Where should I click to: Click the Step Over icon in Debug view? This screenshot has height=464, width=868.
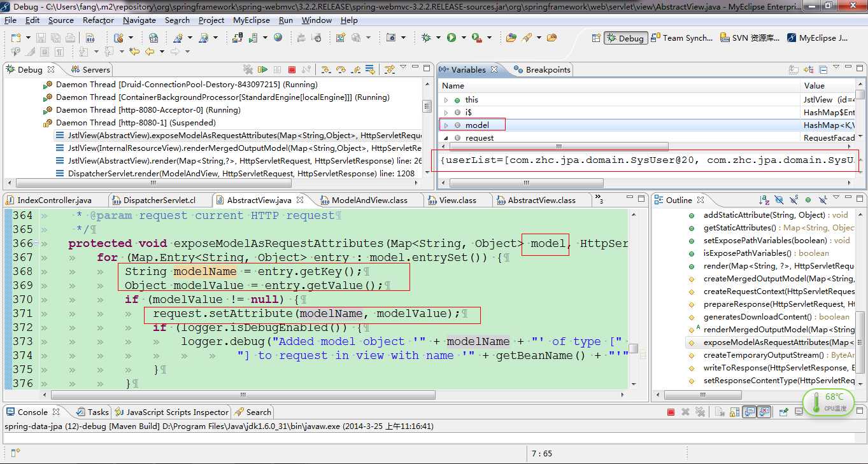click(x=341, y=69)
